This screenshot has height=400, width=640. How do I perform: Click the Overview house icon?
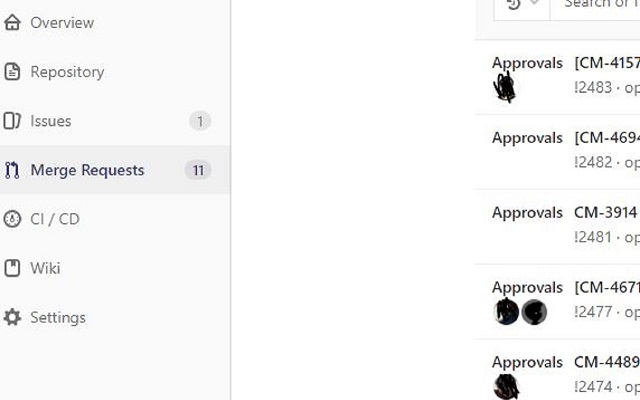click(12, 22)
